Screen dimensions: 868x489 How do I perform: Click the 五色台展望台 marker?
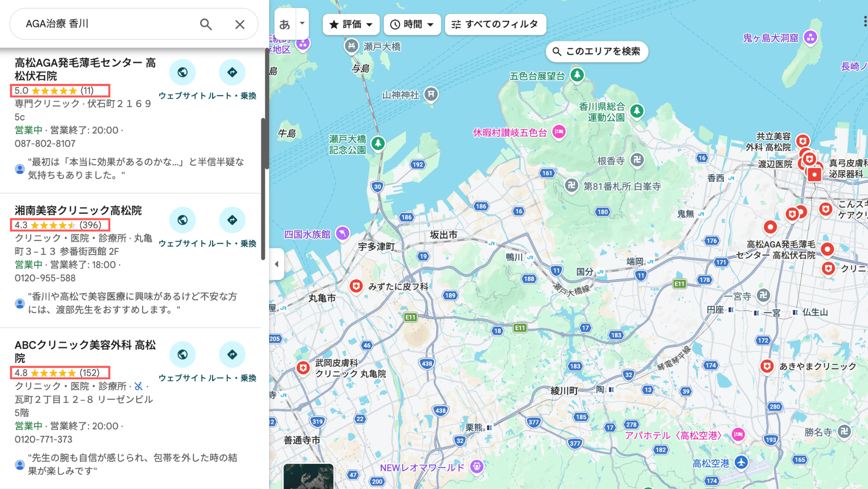coord(577,75)
